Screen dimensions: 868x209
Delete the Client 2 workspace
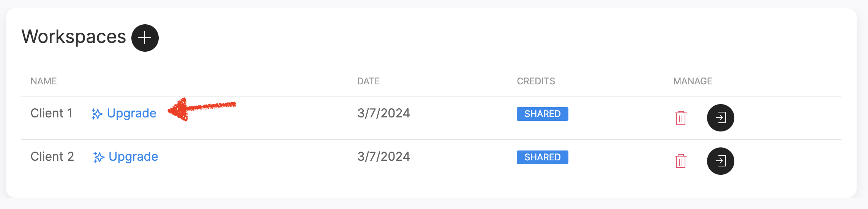pos(681,161)
